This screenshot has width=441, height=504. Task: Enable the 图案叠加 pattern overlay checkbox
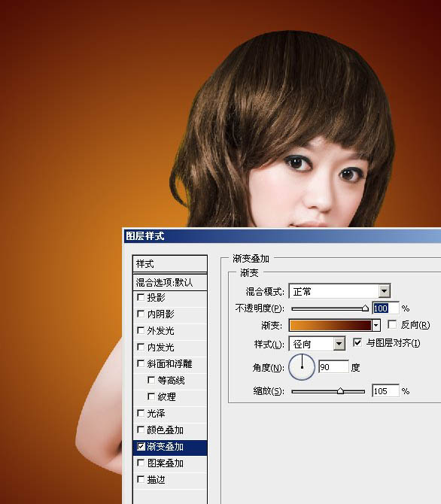pyautogui.click(x=141, y=463)
